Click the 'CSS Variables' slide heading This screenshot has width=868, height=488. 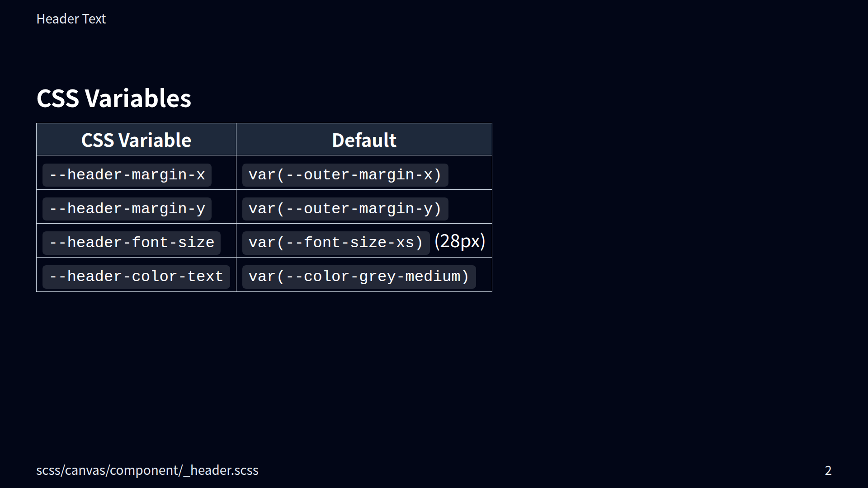click(x=113, y=98)
